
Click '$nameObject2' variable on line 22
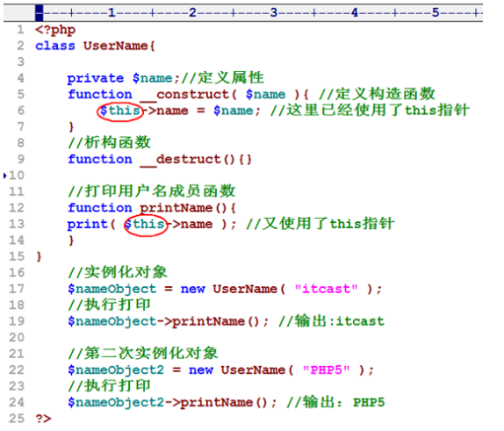pyautogui.click(x=116, y=370)
